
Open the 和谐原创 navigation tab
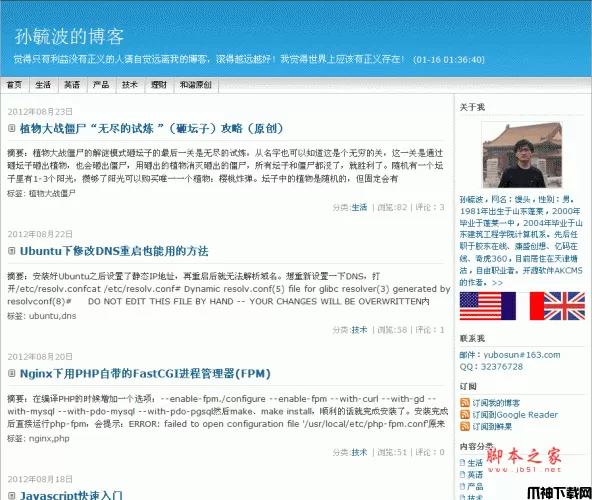click(x=196, y=85)
